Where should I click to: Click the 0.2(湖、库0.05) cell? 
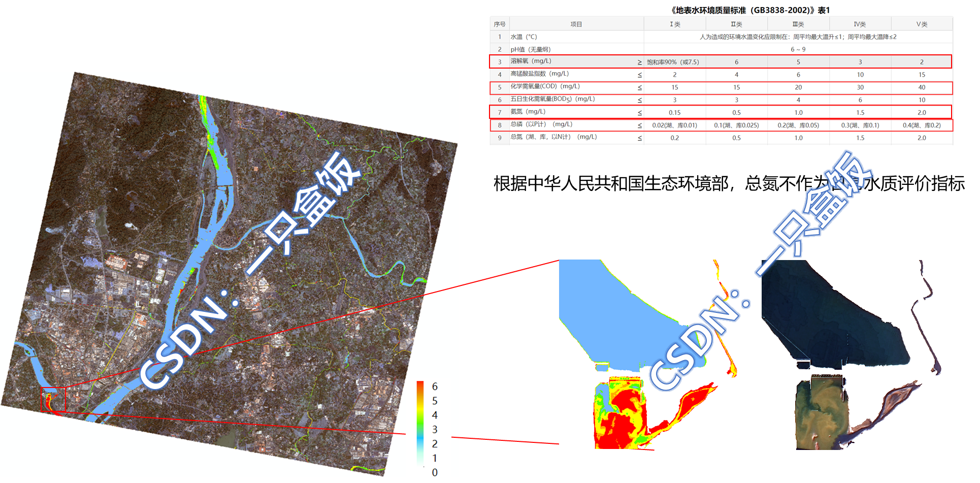tap(798, 125)
